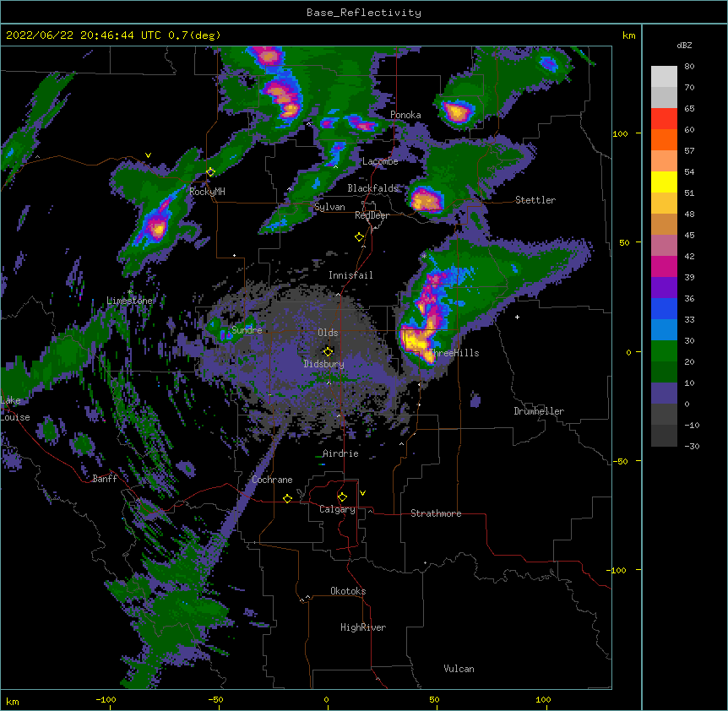Pick the red 60-65 dBZ legend band
This screenshot has height=711, width=728.
(x=664, y=119)
